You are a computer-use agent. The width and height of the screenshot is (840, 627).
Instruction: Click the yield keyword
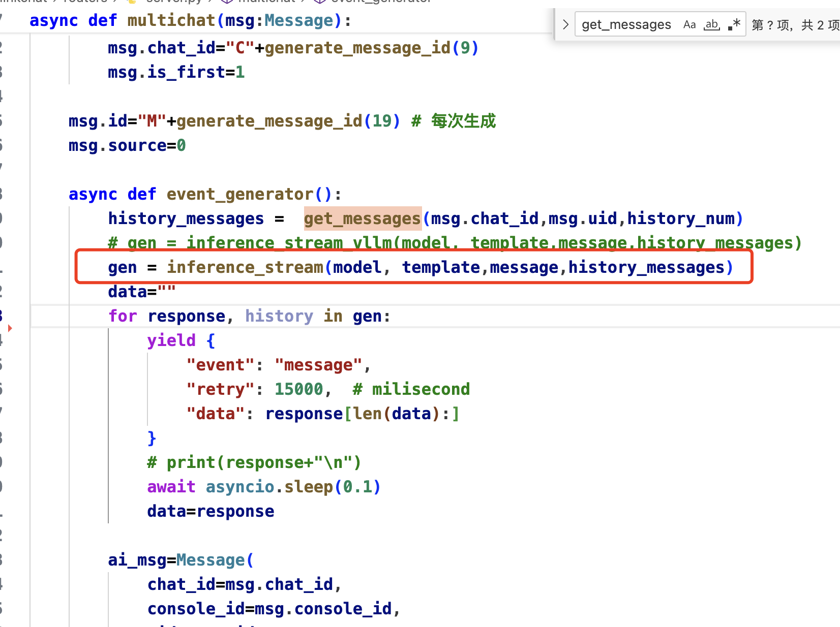[x=171, y=340]
